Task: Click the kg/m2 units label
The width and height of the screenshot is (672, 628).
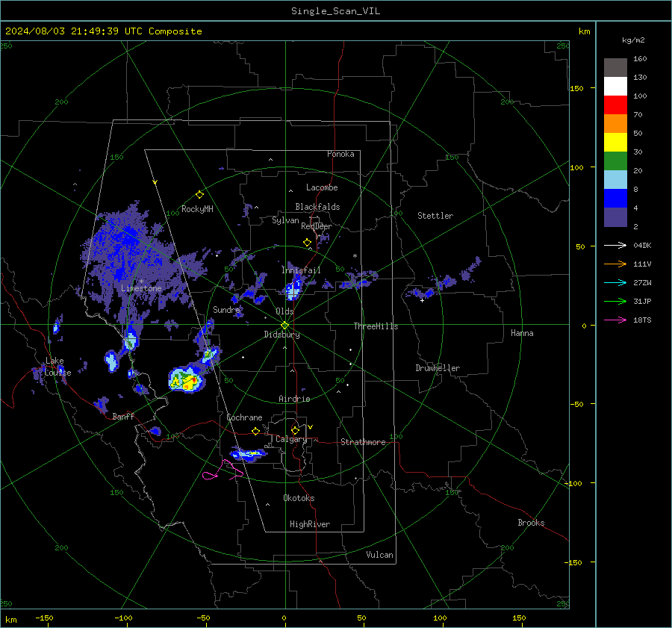Action: click(x=633, y=40)
